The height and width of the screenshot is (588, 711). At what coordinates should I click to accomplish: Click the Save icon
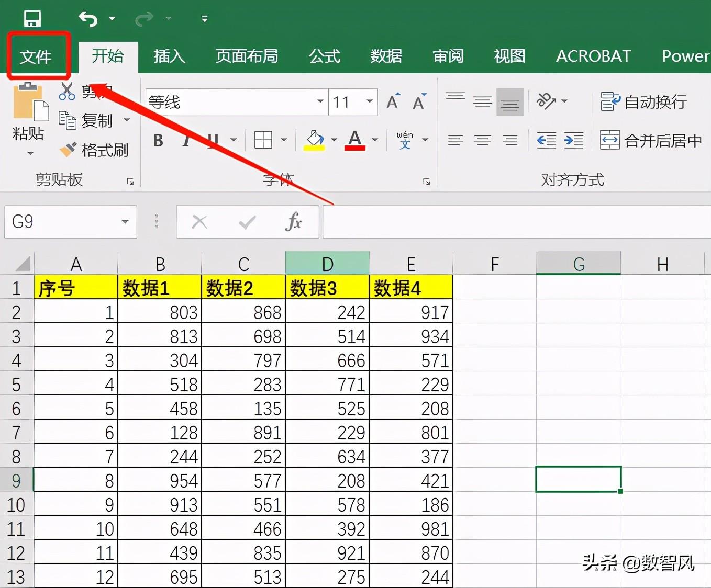pos(33,18)
